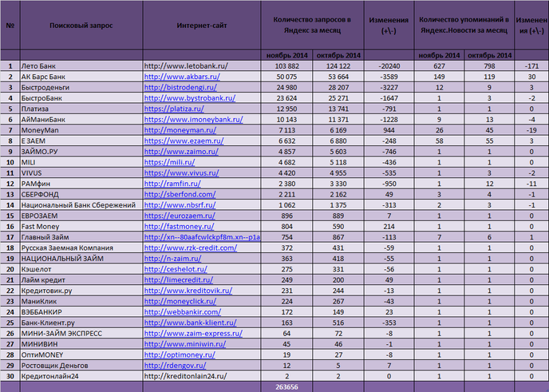Open the akbars.ru link
The width and height of the screenshot is (549, 392).
click(182, 77)
